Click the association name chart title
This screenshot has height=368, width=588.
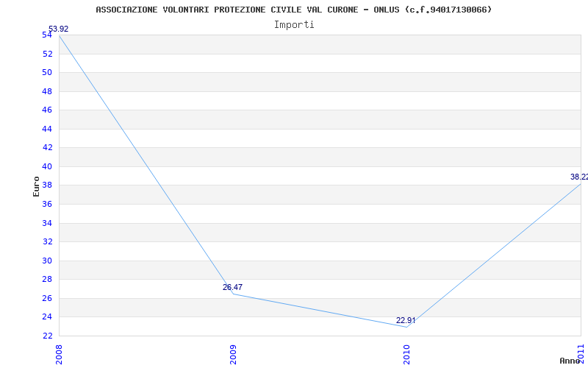pos(293,10)
